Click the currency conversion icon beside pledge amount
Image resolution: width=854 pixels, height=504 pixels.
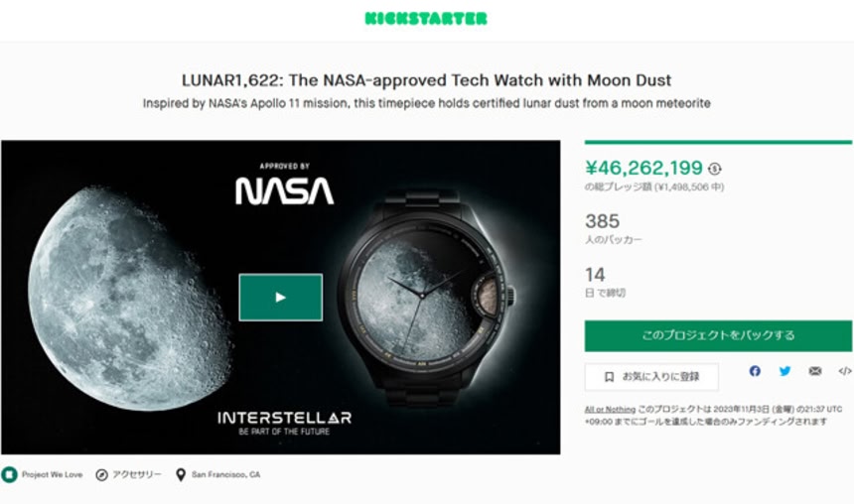click(x=716, y=170)
